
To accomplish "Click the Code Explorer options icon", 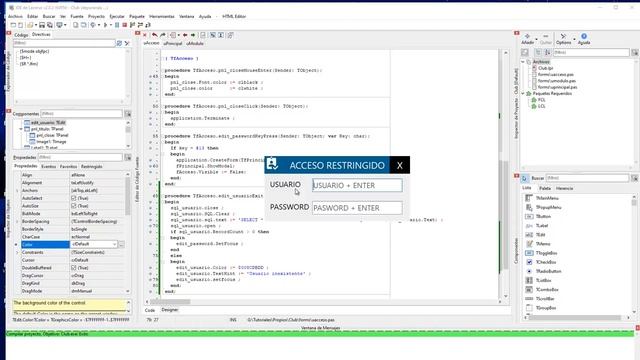I will click(x=127, y=43).
